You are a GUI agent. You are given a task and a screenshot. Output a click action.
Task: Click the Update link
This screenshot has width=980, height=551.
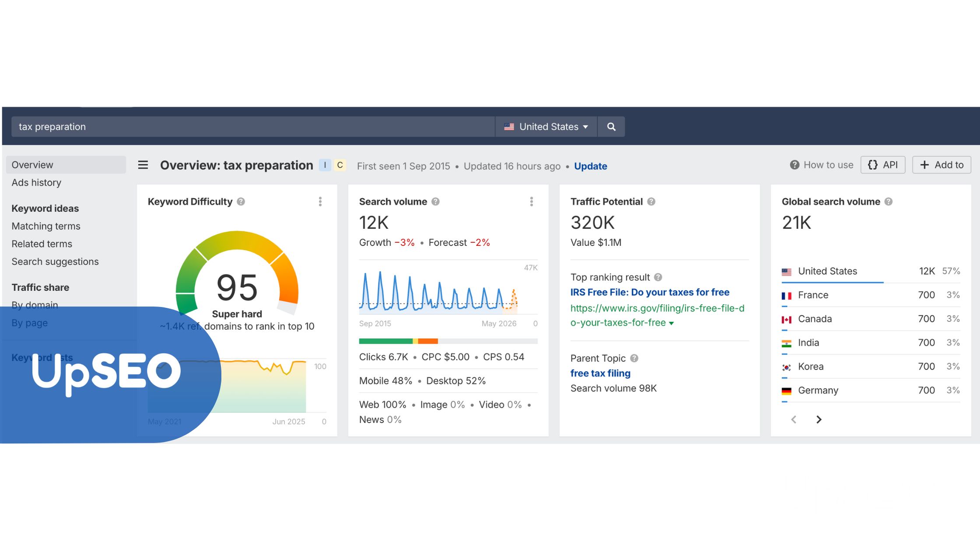(x=590, y=166)
